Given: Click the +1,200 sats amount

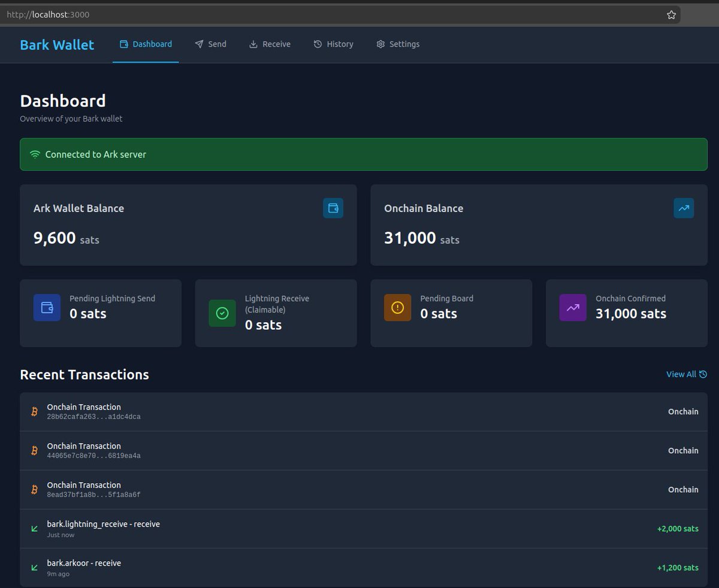Looking at the screenshot, I should 678,568.
